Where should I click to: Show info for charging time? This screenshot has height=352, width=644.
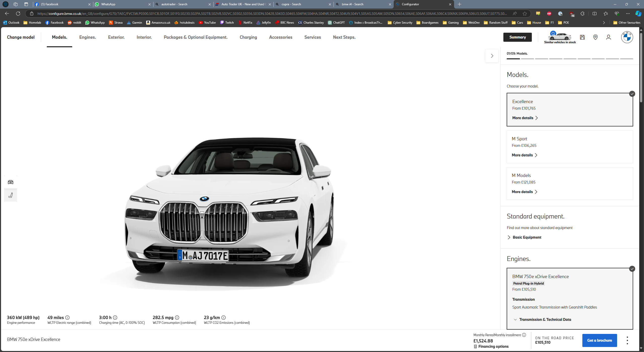115,318
